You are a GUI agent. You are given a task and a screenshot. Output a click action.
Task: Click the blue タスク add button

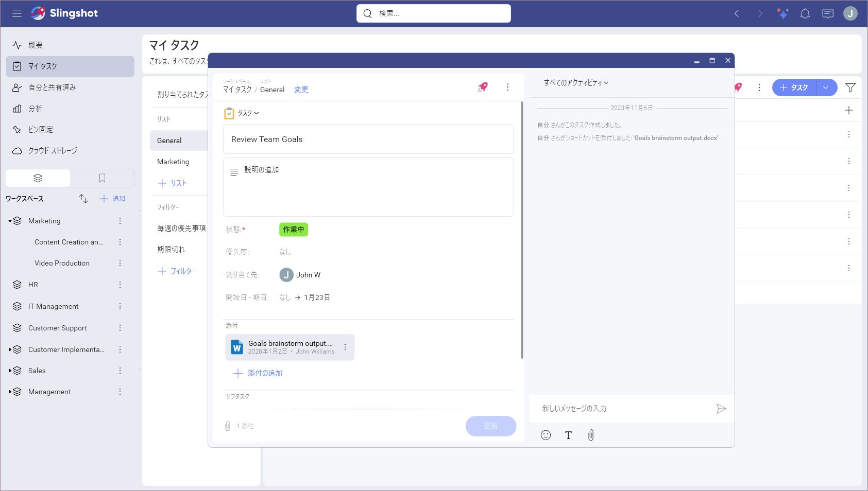pyautogui.click(x=794, y=87)
